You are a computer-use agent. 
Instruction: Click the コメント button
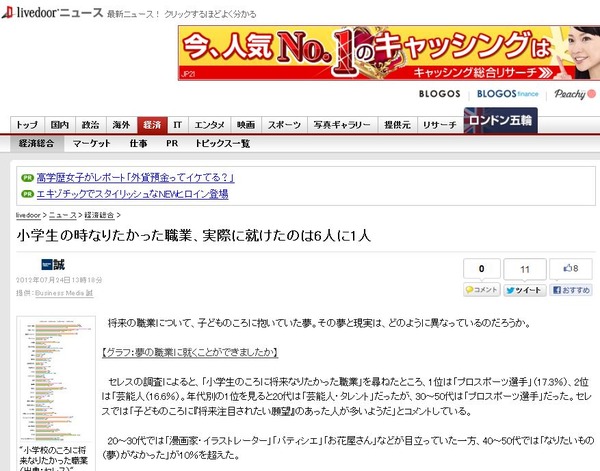point(482,290)
